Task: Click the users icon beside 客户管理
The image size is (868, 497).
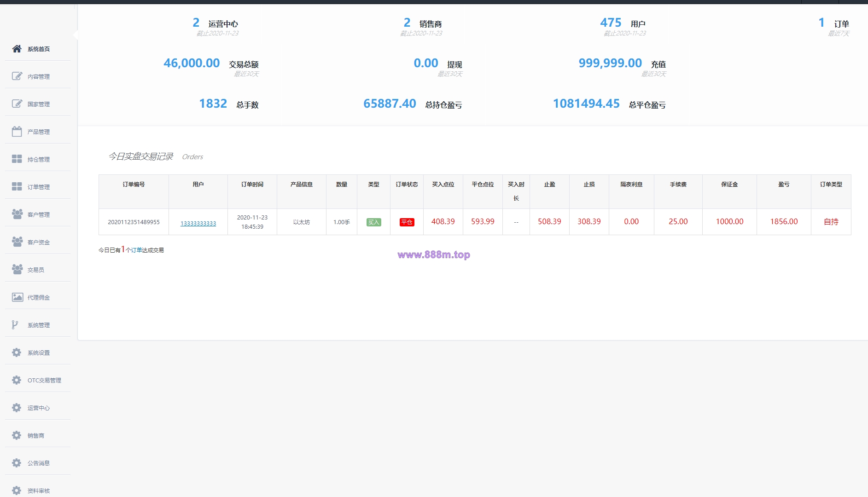Action: pos(17,214)
